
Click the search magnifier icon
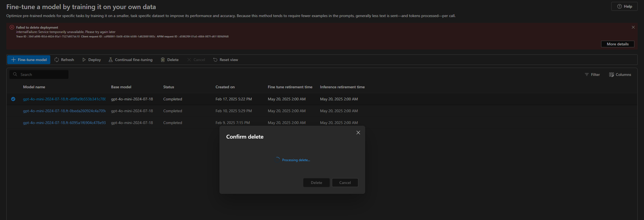point(15,74)
